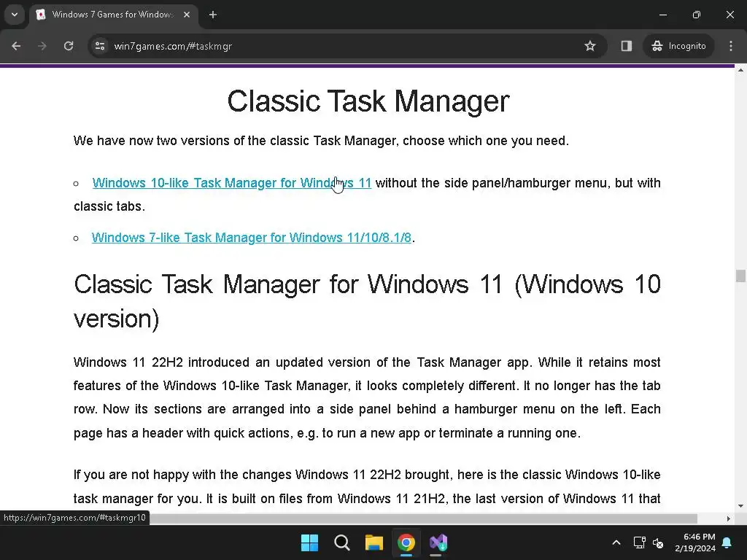The height and width of the screenshot is (560, 747).
Task: Open Windows 10-like Task Manager link
Action: coord(231,183)
